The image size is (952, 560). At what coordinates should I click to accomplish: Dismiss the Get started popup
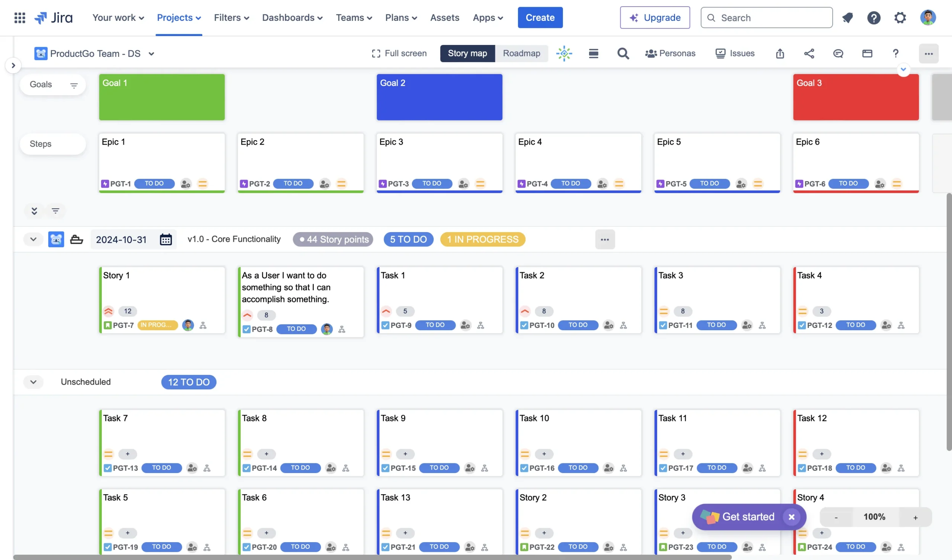[x=791, y=517]
